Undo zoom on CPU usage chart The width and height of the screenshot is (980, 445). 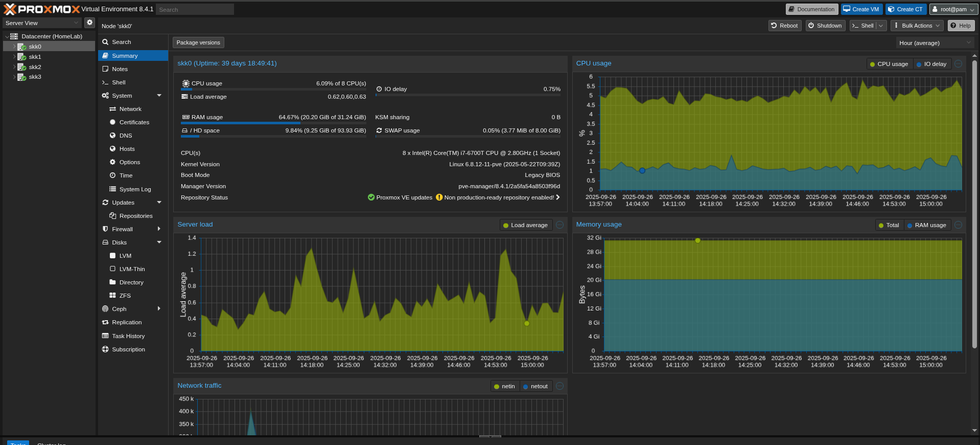(x=959, y=64)
